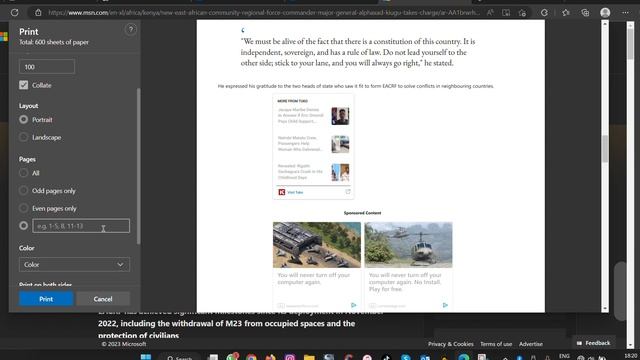Open Instagram icon on the taskbar
Image resolution: width=640 pixels, height=360 pixels.
290,357
